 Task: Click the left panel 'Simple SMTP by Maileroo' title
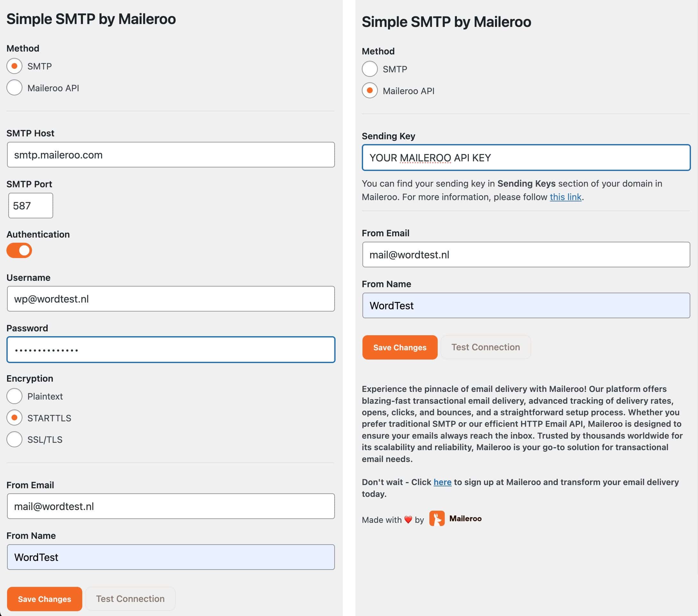91,19
